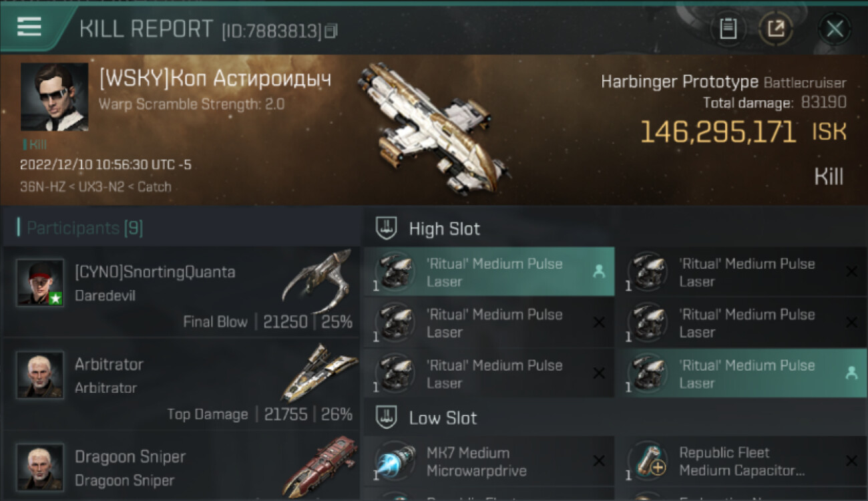The width and height of the screenshot is (868, 501).
Task: Select the MK7 Medium Microwarpdrive module
Action: (x=489, y=462)
